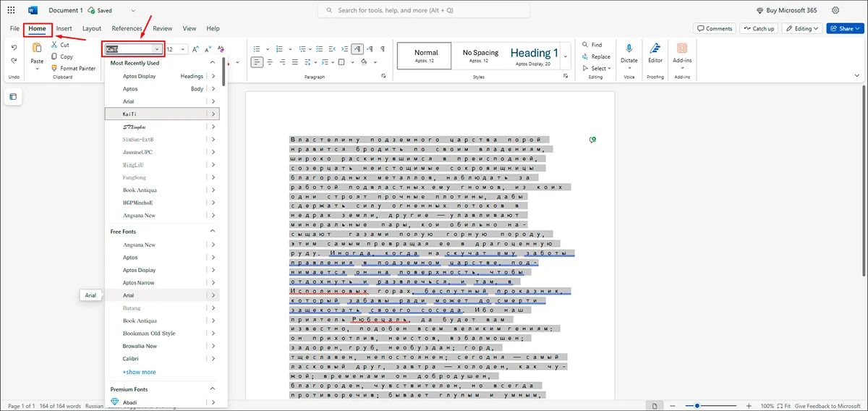
Task: Open the navigation pane icon on left
Action: [13, 96]
